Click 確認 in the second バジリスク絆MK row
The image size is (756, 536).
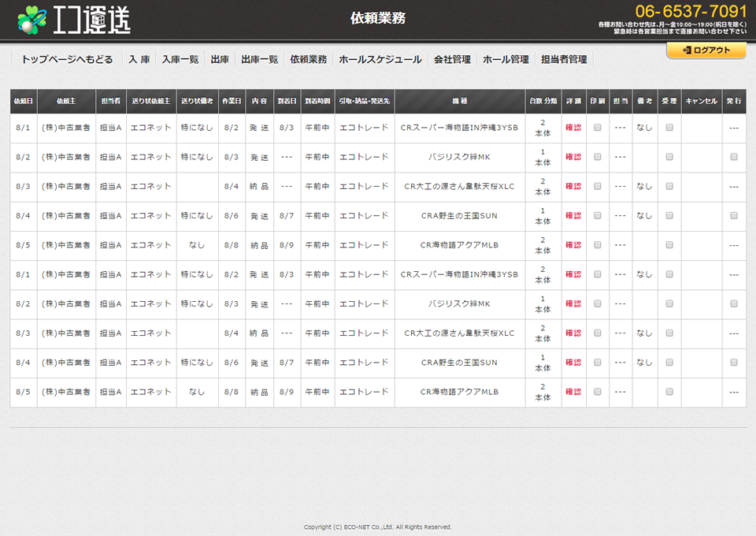click(573, 303)
